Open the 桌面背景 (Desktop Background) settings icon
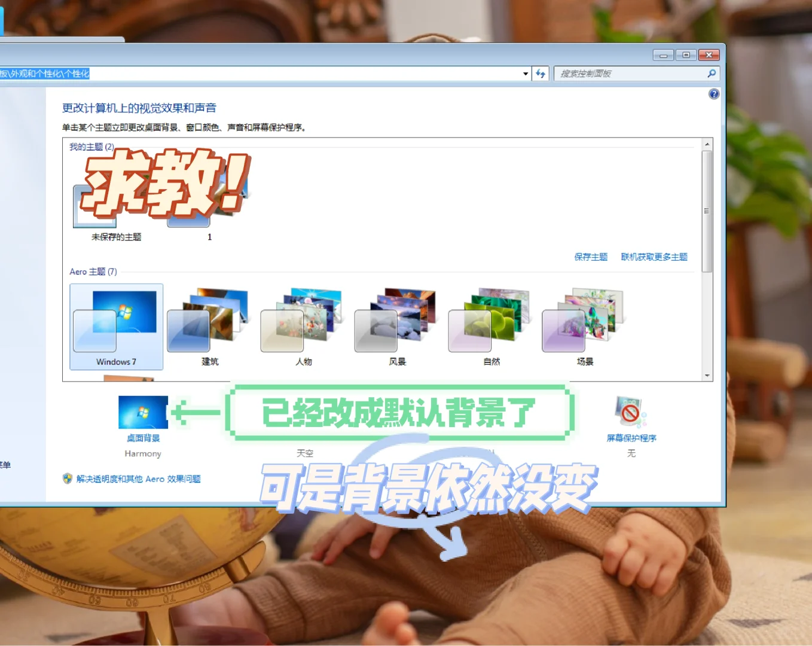812x646 pixels. click(x=142, y=412)
